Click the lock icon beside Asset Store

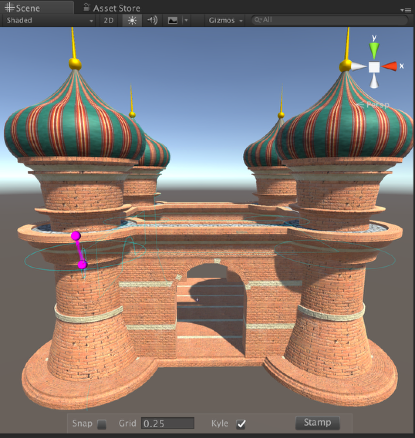pyautogui.click(x=87, y=7)
